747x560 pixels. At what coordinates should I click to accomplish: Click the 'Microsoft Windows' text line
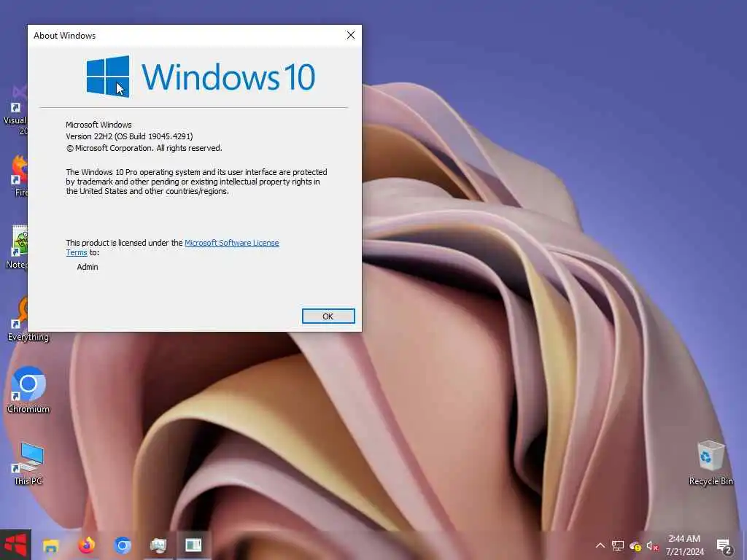click(x=98, y=125)
